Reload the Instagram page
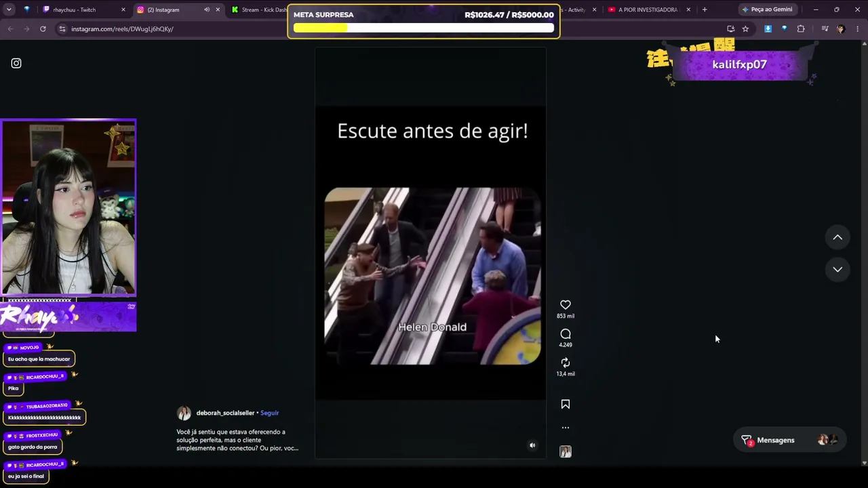The image size is (868, 488). (43, 29)
